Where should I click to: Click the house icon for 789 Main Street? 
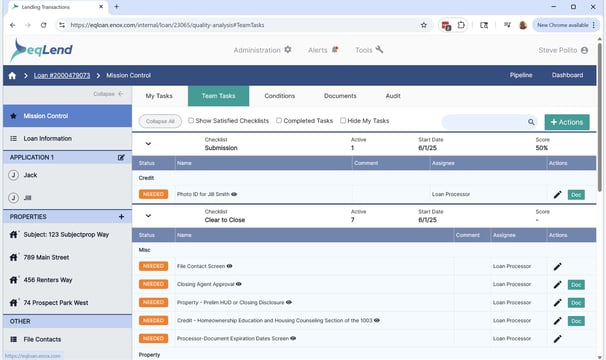click(14, 257)
